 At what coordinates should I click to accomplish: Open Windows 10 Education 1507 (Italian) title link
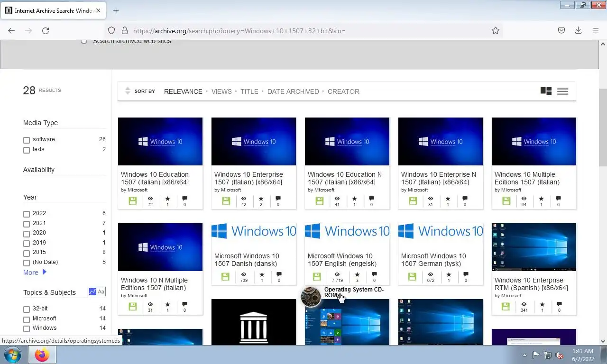(x=155, y=178)
